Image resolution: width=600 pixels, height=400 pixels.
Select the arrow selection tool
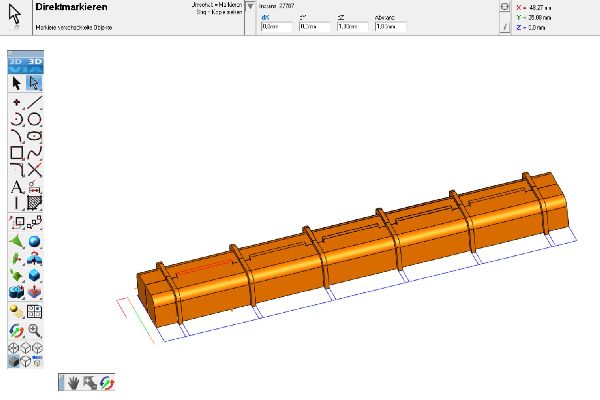15,82
